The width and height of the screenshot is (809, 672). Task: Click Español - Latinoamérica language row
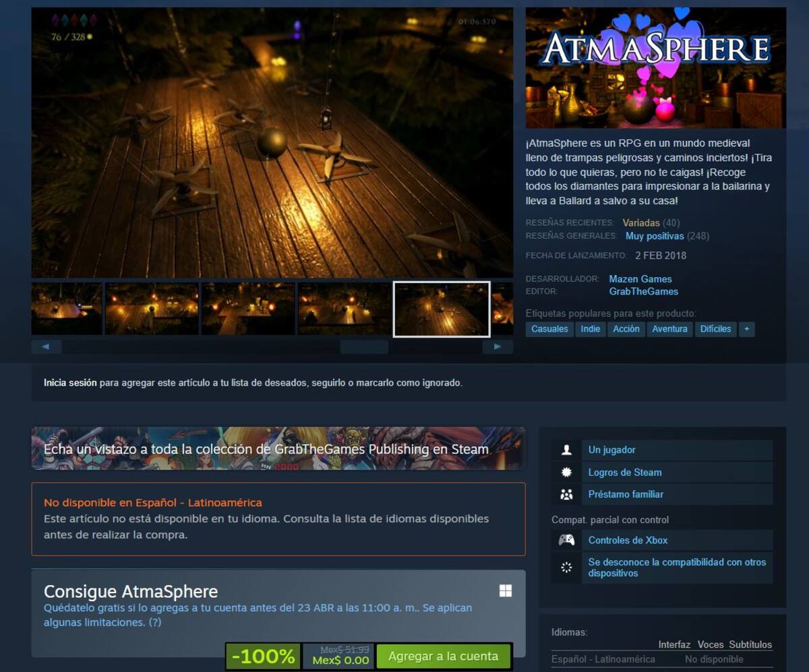coord(662,659)
